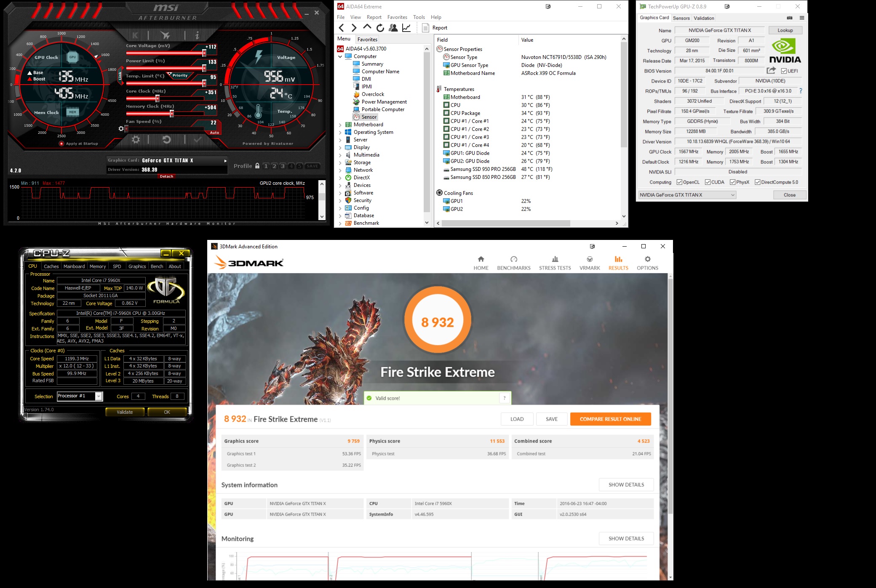Viewport: 876px width, 588px height.
Task: Click the Memory Clock slider handle
Action: 172,114
